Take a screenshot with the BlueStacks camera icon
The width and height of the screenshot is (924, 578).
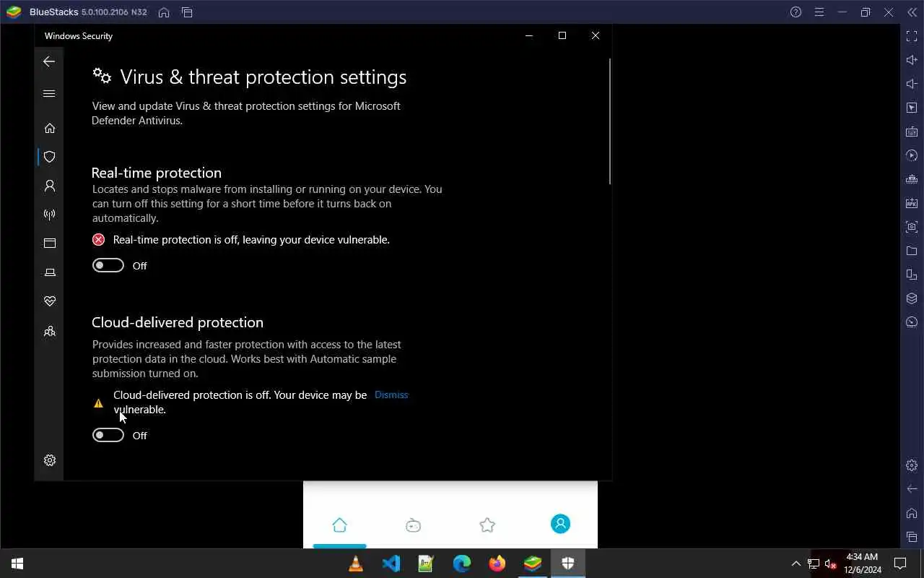coord(912,227)
